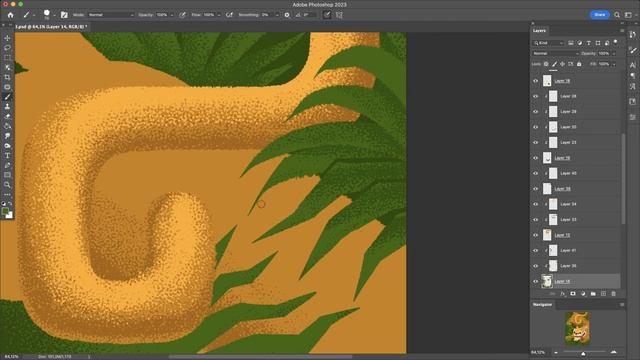Filter layers by type layers
Screen dimensions: 640x360
[589, 43]
